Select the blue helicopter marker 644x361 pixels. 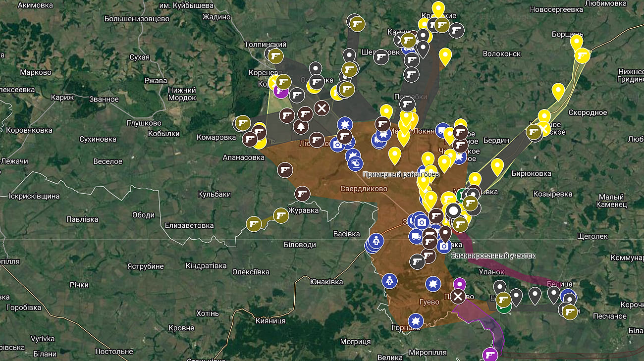click(x=355, y=163)
